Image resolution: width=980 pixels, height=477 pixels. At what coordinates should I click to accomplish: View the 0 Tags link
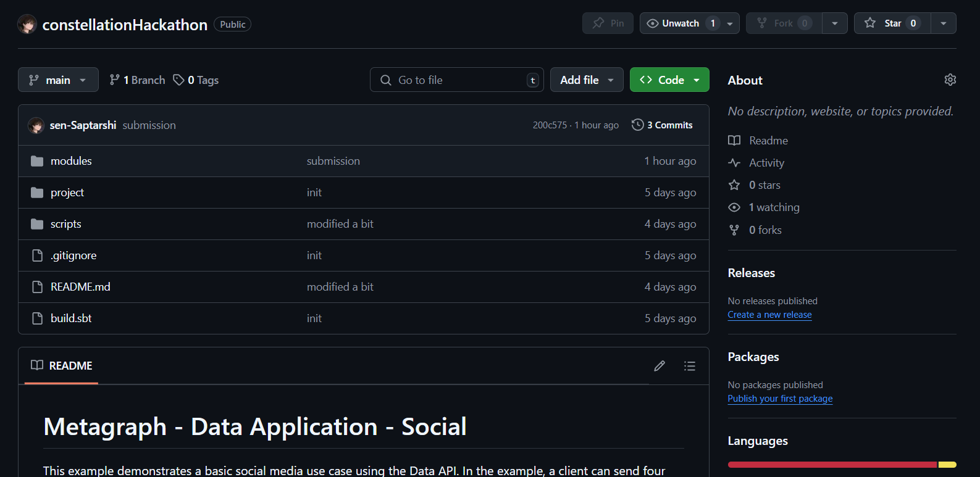(x=196, y=80)
